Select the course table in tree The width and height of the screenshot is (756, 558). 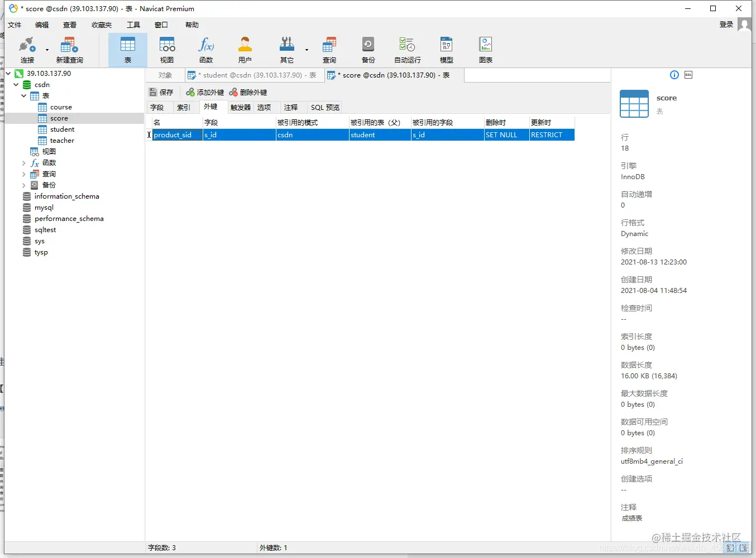(61, 107)
